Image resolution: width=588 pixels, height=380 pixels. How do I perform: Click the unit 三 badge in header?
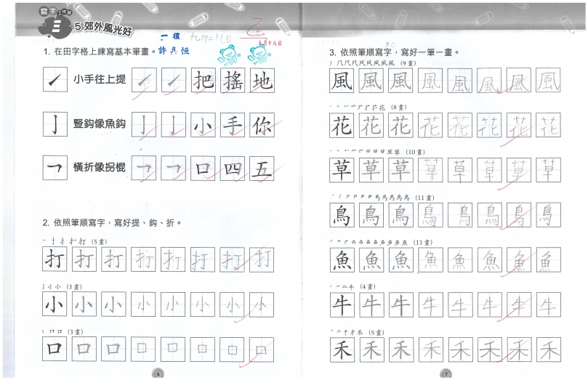click(55, 27)
